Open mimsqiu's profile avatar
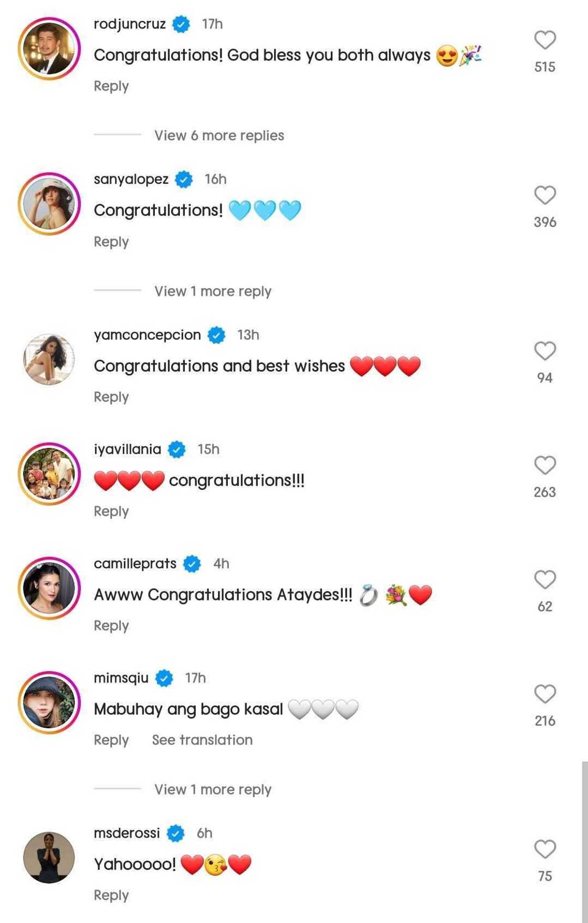 tap(49, 702)
